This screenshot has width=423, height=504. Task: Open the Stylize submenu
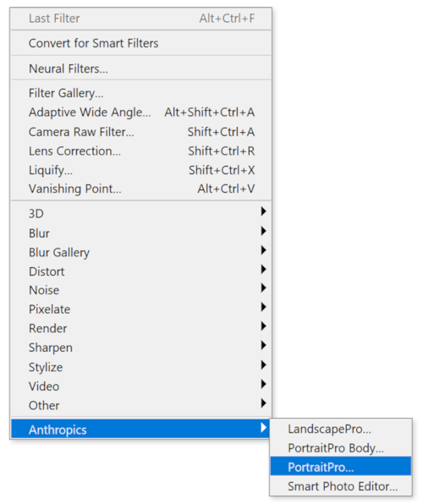(141, 367)
